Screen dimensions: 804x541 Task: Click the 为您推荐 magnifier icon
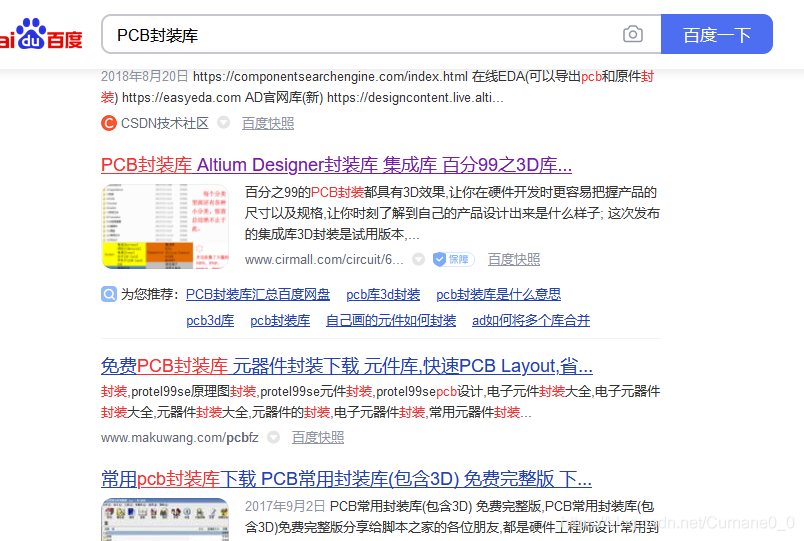(109, 294)
